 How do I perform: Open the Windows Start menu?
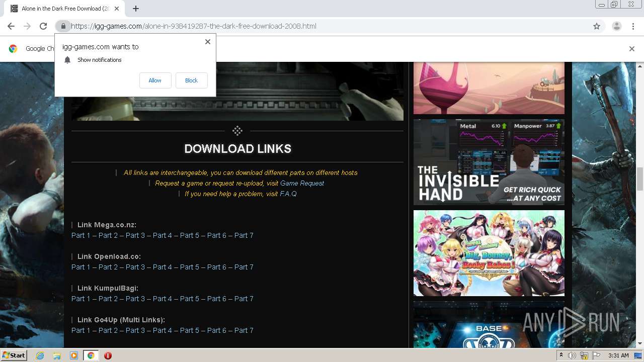pos(14,355)
